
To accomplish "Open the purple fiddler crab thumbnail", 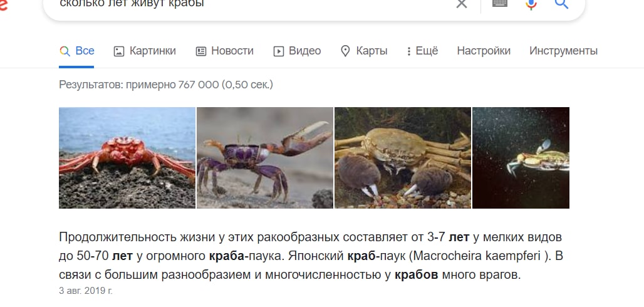I will coord(265,158).
